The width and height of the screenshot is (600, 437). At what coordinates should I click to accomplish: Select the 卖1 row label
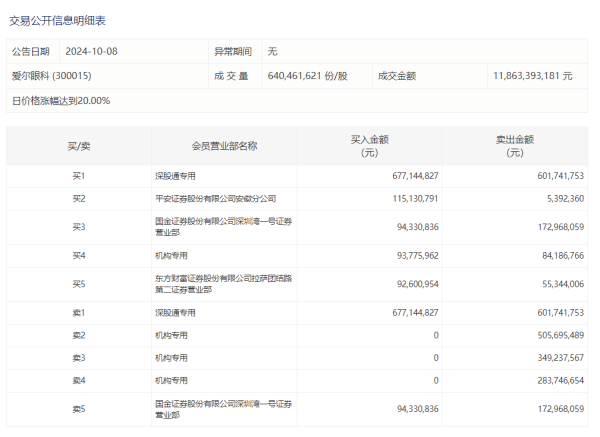pos(79,313)
